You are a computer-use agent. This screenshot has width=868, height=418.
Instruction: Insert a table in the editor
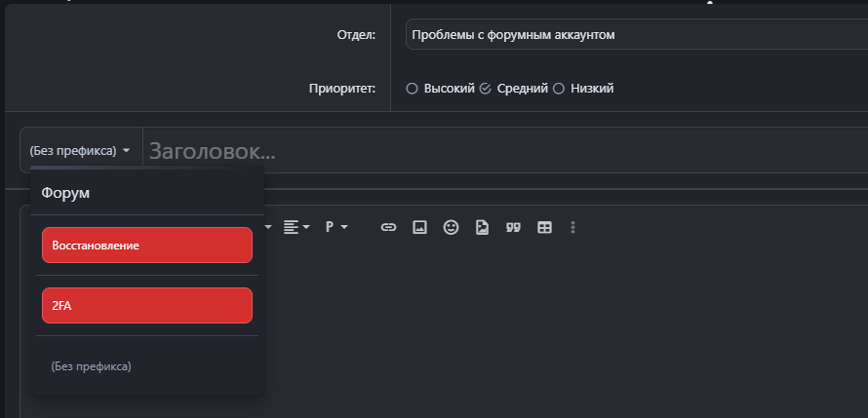pos(544,227)
